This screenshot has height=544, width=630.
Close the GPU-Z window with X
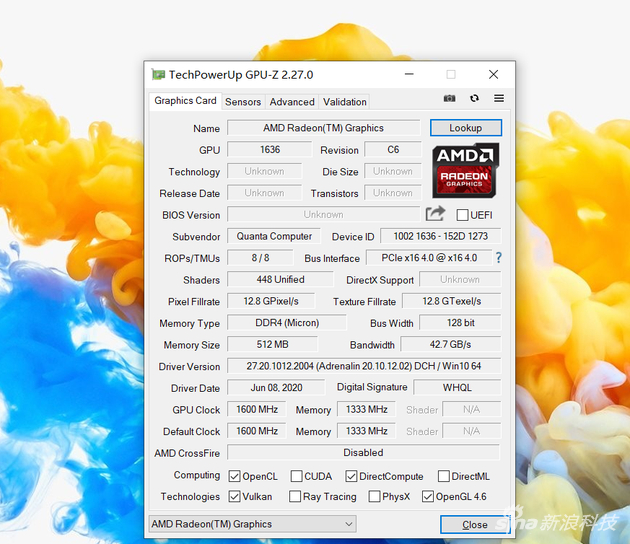pyautogui.click(x=493, y=74)
